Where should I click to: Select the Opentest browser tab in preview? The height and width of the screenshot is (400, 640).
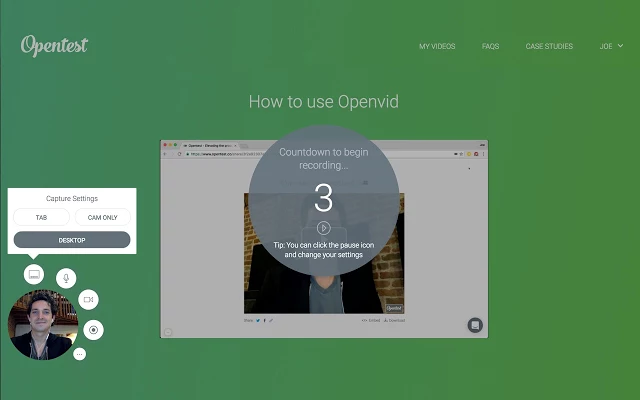[210, 145]
